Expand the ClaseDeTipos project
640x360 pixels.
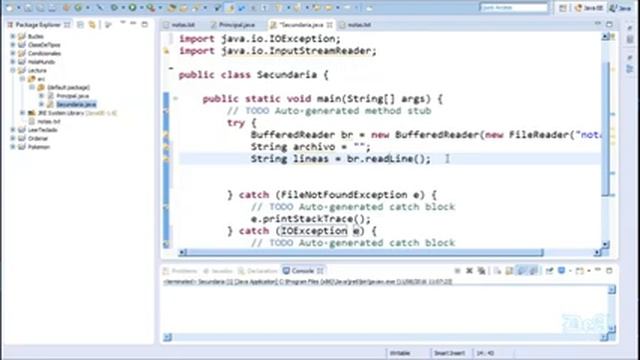[x=13, y=45]
